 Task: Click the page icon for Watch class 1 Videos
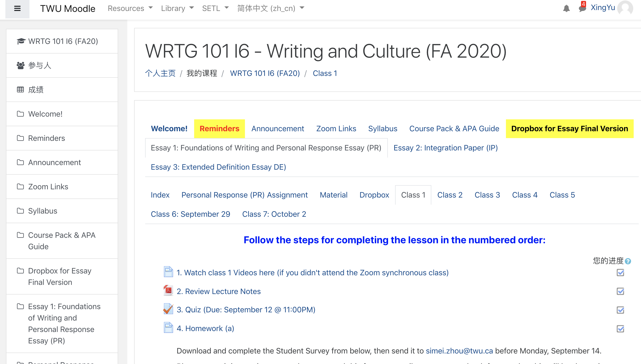(x=168, y=272)
